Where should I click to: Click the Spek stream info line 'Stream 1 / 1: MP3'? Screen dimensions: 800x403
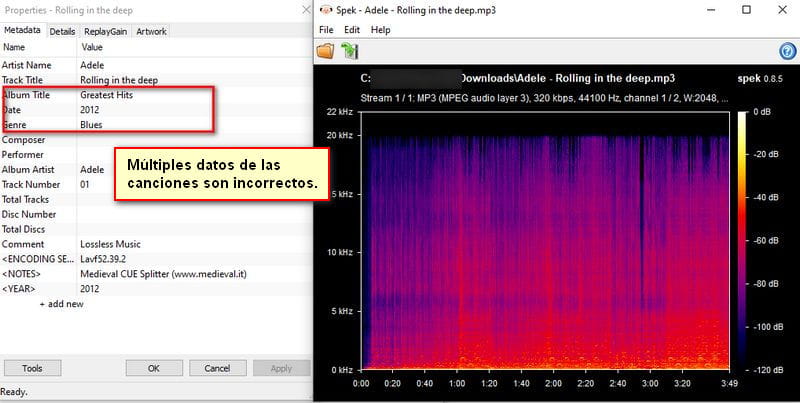point(544,97)
